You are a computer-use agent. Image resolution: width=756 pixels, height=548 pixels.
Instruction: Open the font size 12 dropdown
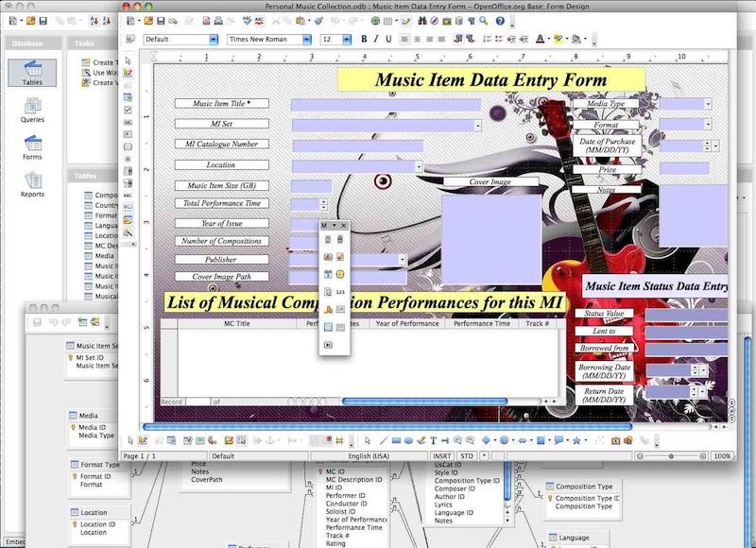[x=352, y=40]
